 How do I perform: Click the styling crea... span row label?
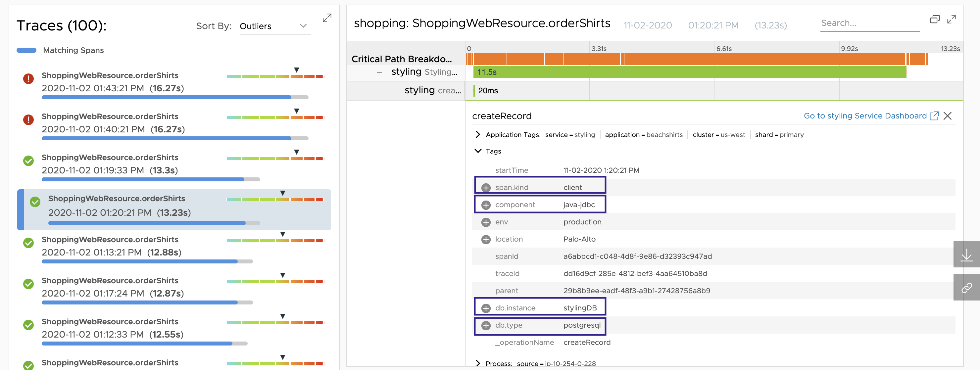pyautogui.click(x=432, y=90)
